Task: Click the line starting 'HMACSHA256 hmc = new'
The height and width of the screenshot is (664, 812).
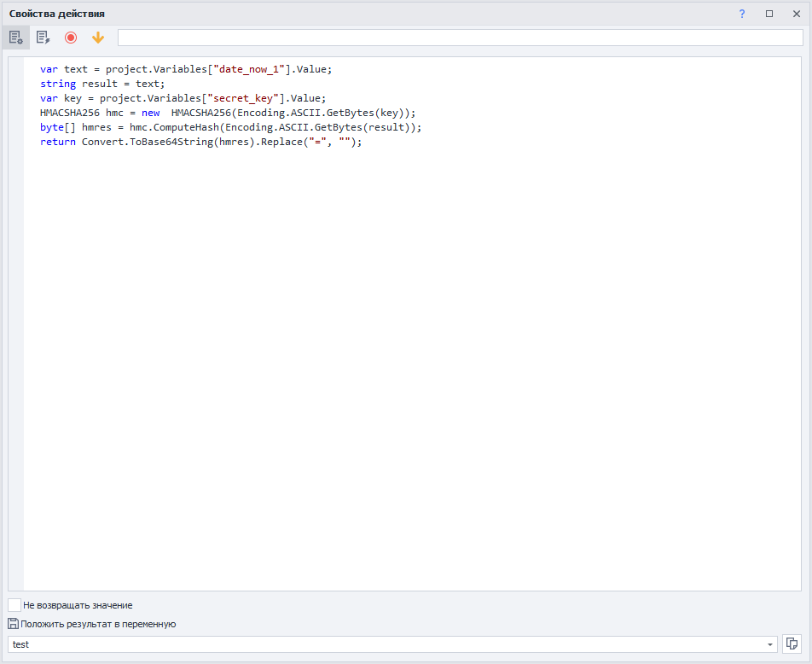Action: [x=228, y=113]
